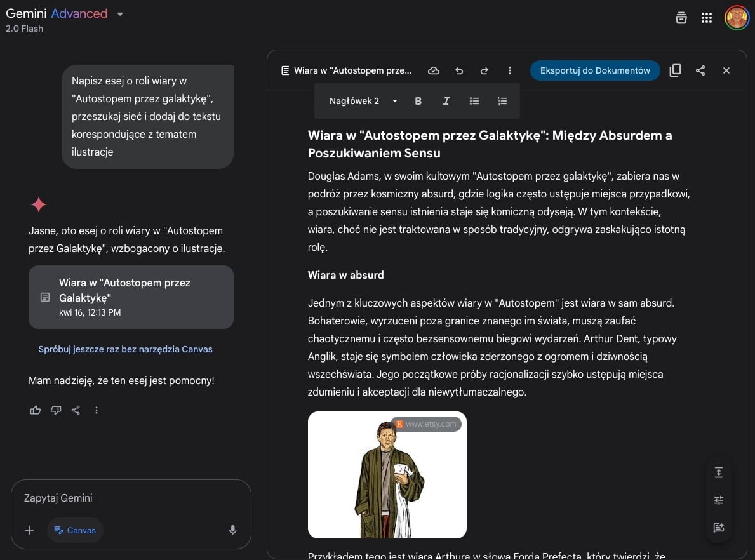Toggle the Canvas tool chip
This screenshot has width=755, height=560.
pyautogui.click(x=75, y=530)
